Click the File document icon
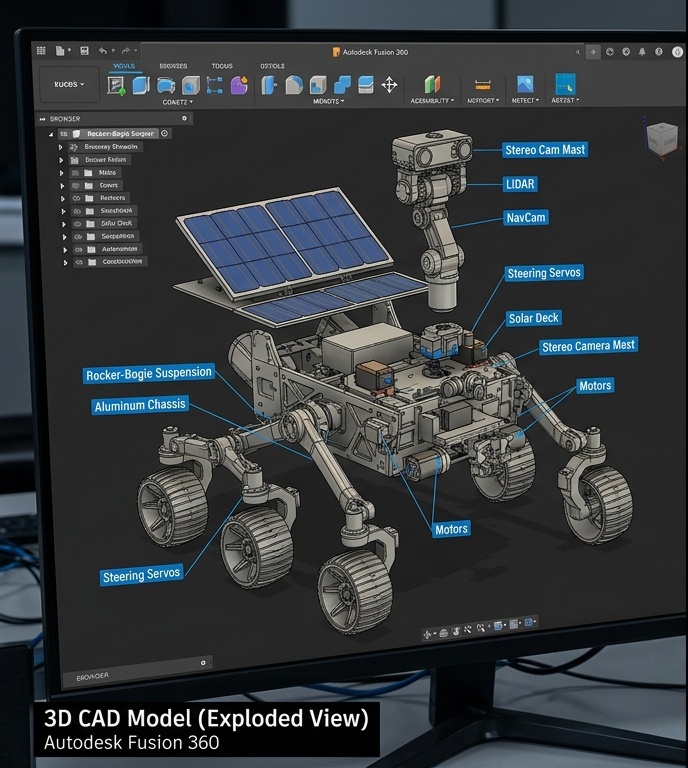The image size is (688, 768). [60, 50]
